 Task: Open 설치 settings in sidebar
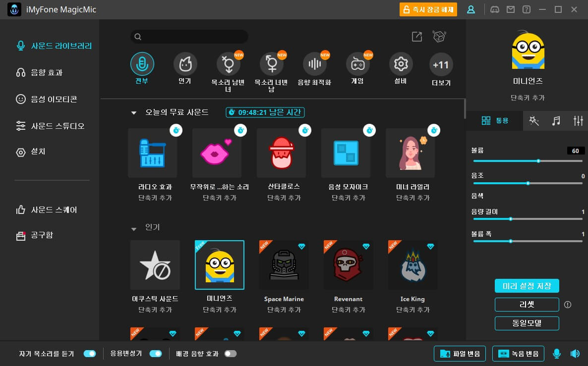(x=30, y=152)
